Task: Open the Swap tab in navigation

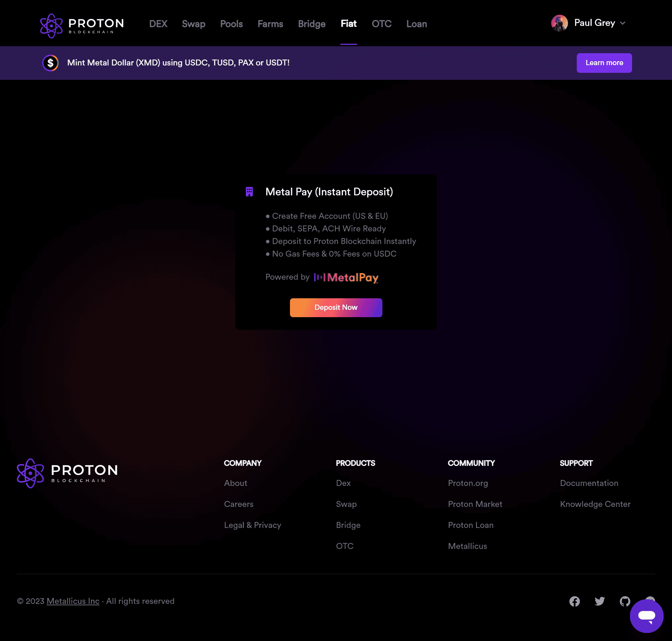Action: point(194,24)
